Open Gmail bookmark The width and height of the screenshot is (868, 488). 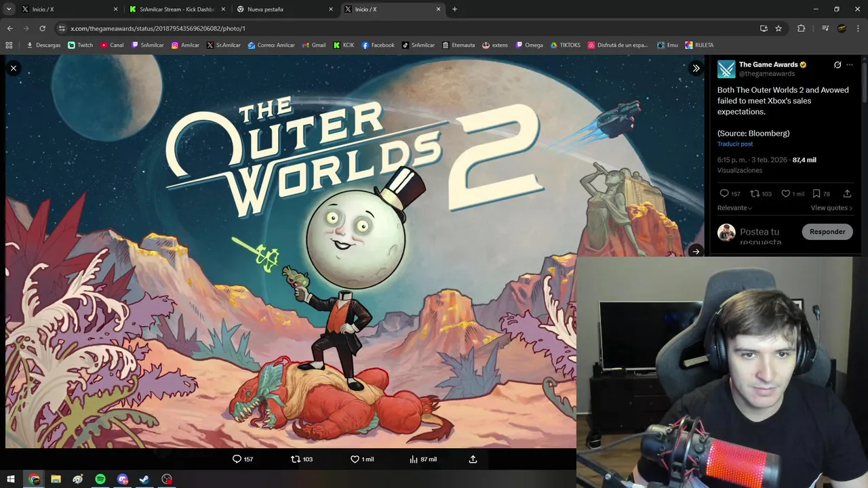click(313, 45)
